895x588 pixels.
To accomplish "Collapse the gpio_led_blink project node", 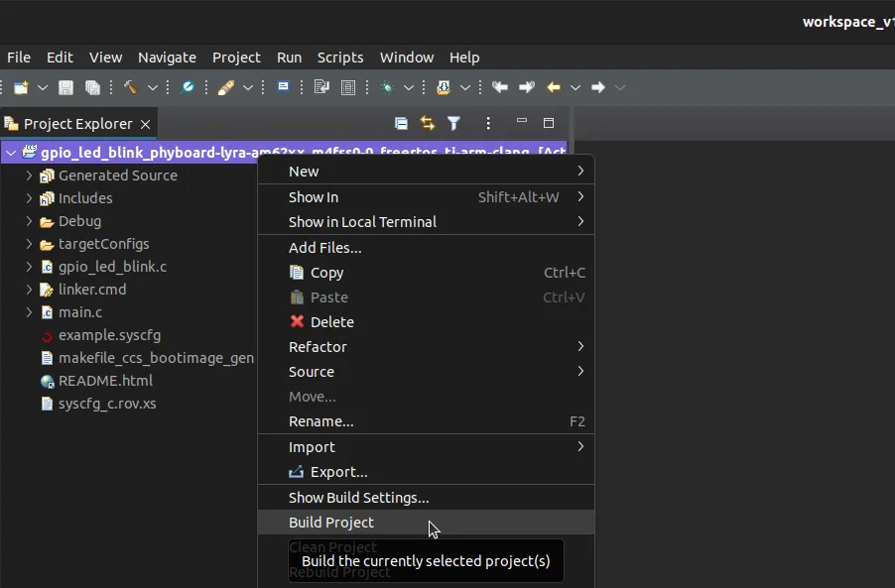I will click(x=11, y=153).
